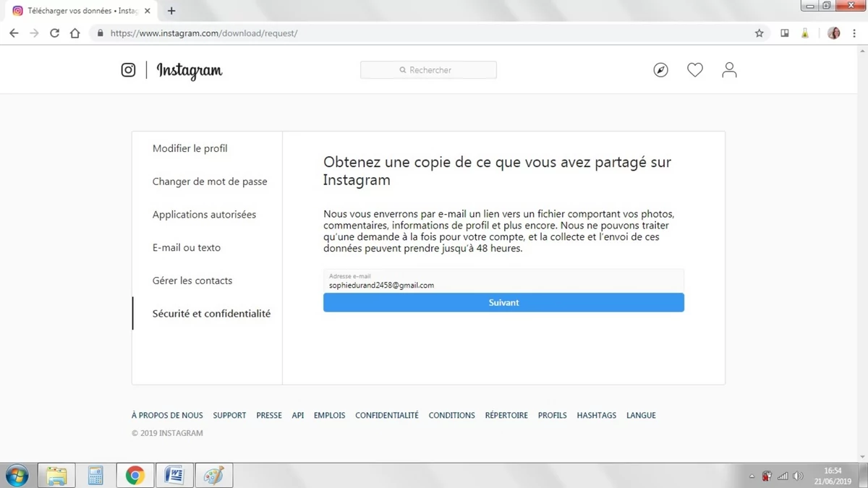Select the Télécharger vos données tab
This screenshot has height=488, width=868.
(81, 11)
